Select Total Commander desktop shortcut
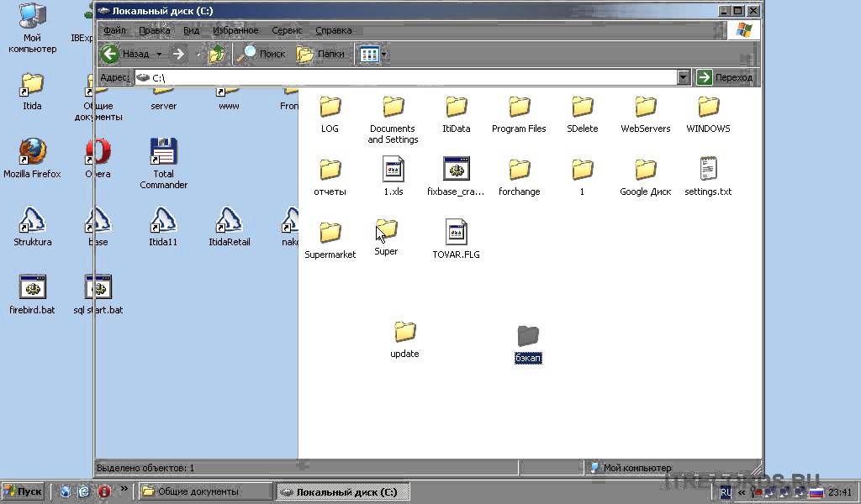Screen dimensions: 861x504 (x=164, y=164)
